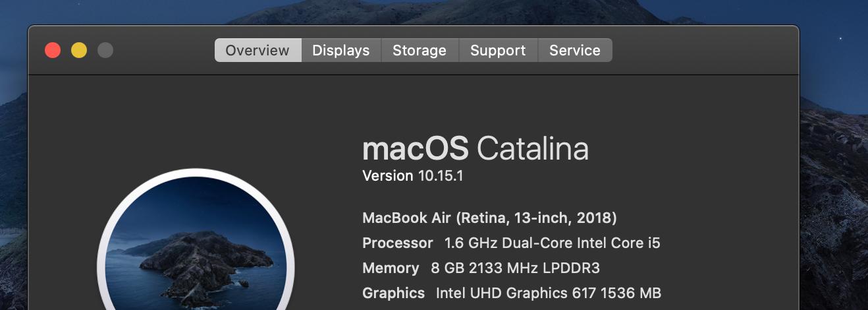Image resolution: width=868 pixels, height=310 pixels.
Task: Select the Storage tab
Action: coord(420,50)
